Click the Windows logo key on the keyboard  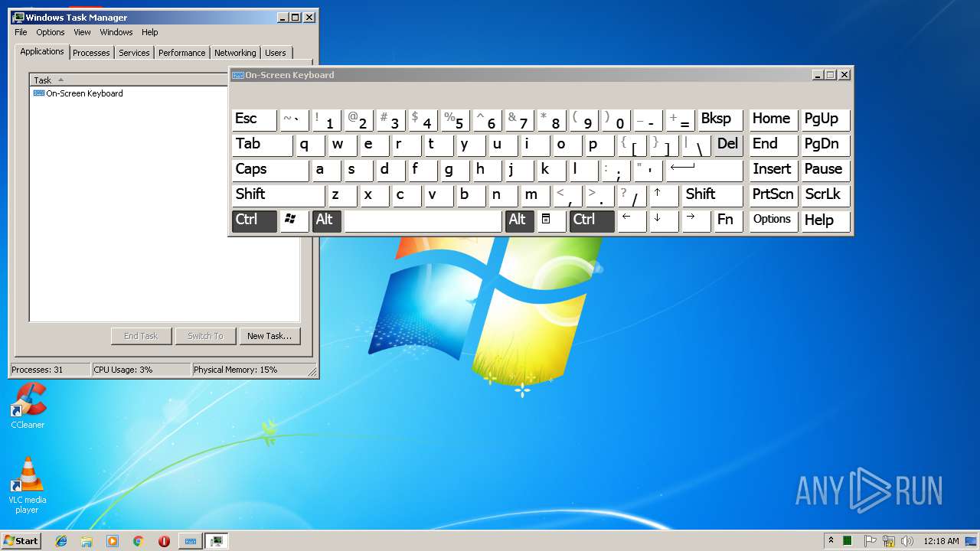294,220
